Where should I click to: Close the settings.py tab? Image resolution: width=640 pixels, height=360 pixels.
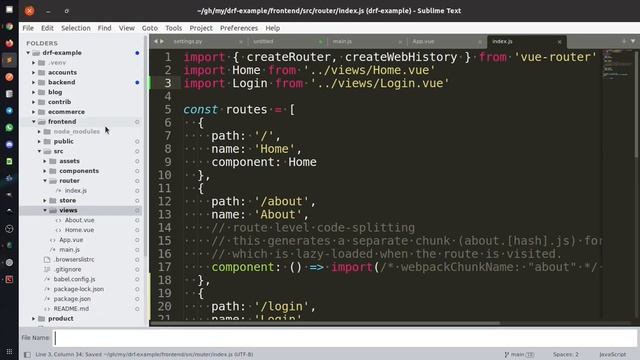click(x=241, y=42)
